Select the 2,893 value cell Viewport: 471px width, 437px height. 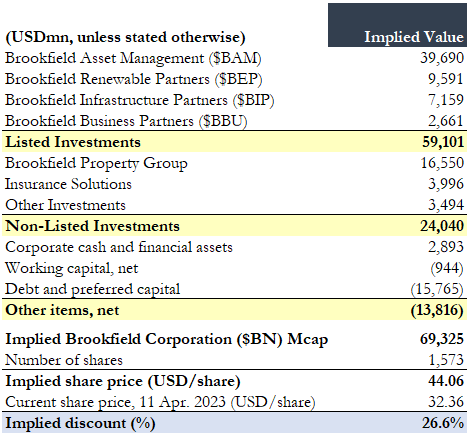446,247
